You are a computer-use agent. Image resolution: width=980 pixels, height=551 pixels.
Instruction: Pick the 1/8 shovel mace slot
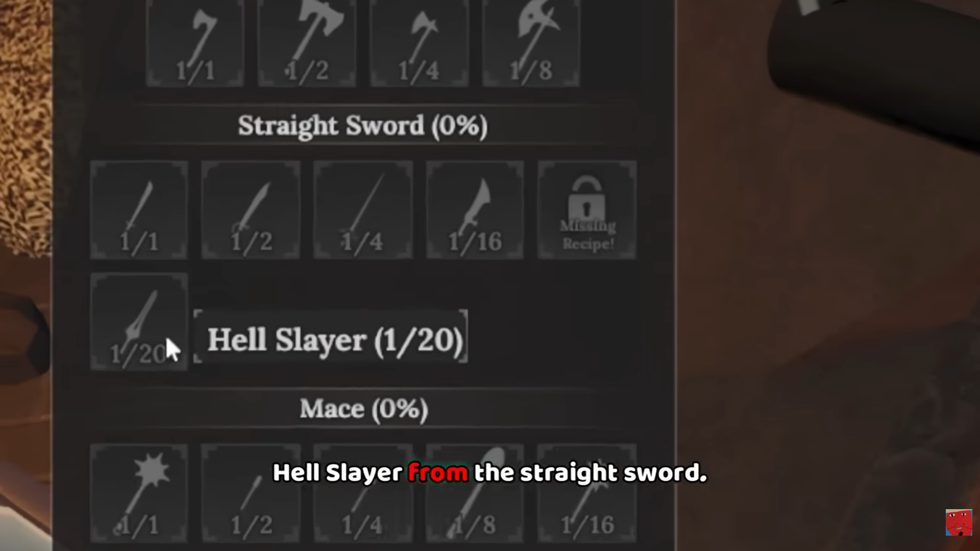(x=475, y=493)
